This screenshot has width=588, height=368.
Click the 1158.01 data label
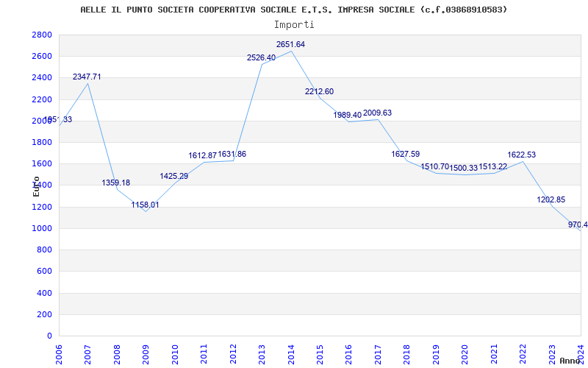coord(145,205)
